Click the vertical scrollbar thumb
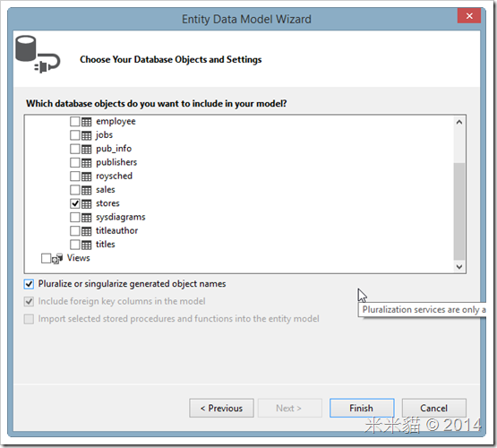This screenshot has height=448, width=497. click(x=459, y=211)
